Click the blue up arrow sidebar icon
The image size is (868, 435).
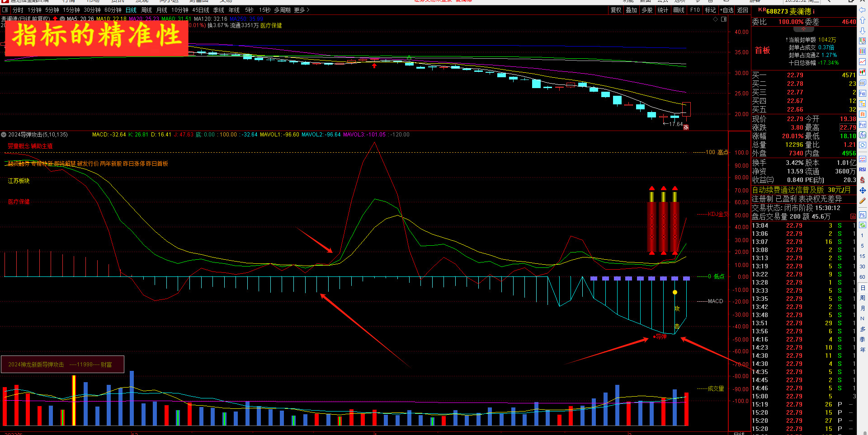(x=863, y=20)
